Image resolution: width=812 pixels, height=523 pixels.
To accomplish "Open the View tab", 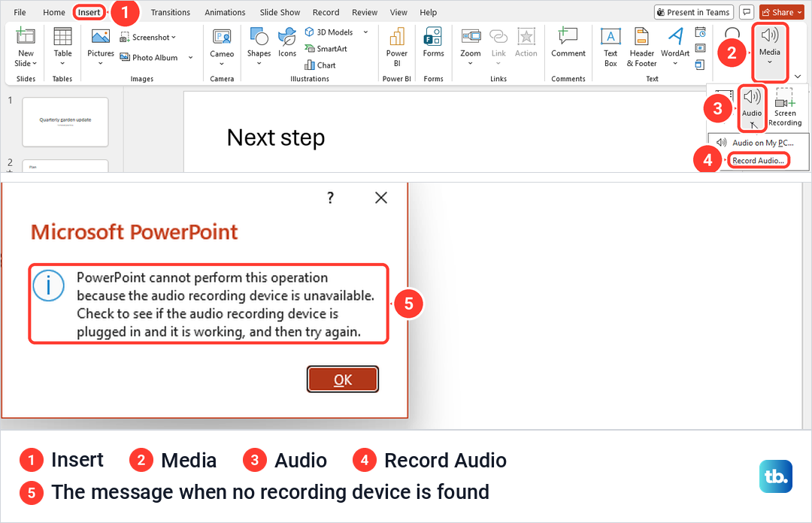I will click(398, 12).
